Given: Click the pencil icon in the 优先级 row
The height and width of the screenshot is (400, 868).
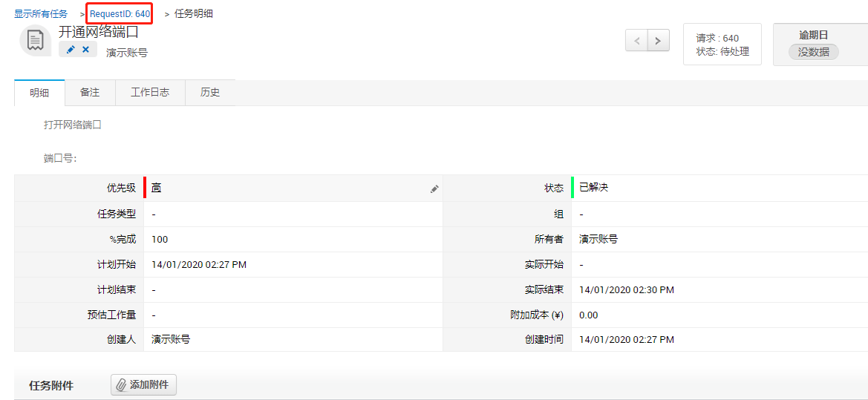Looking at the screenshot, I should pos(434,189).
